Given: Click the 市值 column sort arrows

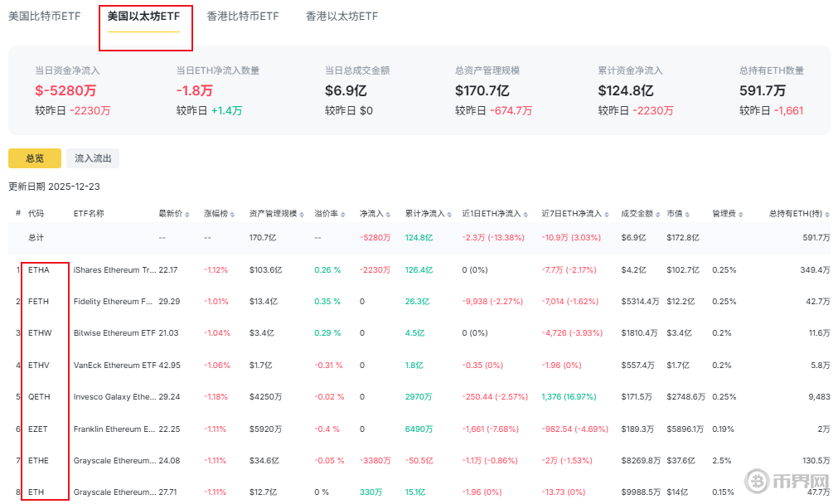Looking at the screenshot, I should [689, 214].
